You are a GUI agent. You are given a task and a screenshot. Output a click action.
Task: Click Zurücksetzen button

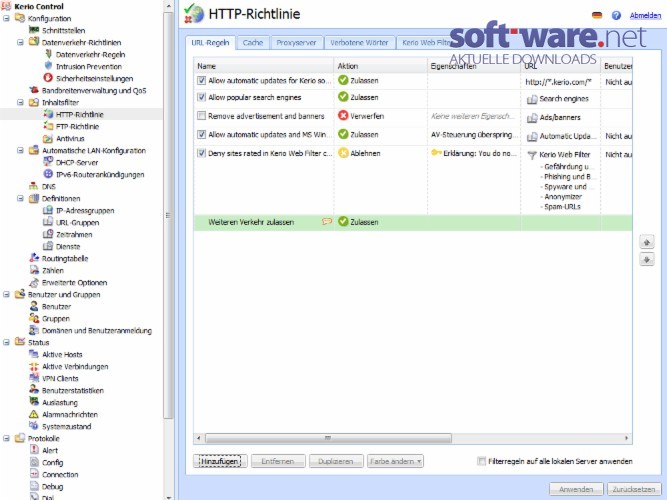[634, 489]
